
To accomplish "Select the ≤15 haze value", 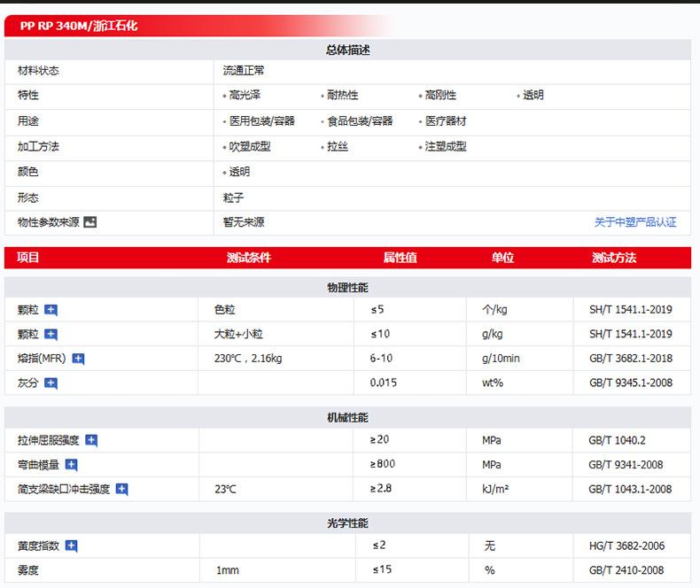I will tap(382, 569).
